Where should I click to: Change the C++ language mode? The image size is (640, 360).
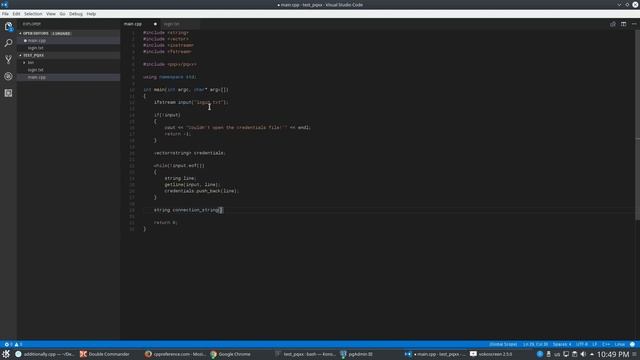click(x=606, y=344)
